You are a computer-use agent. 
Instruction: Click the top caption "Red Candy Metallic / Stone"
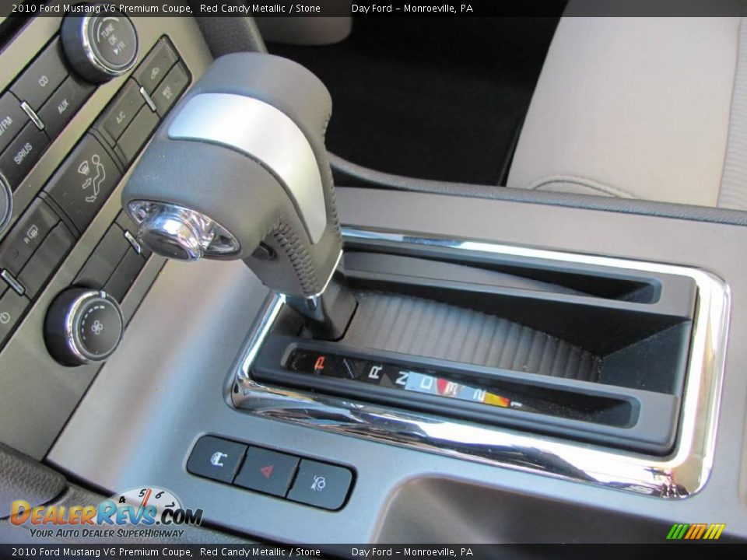pos(260,8)
